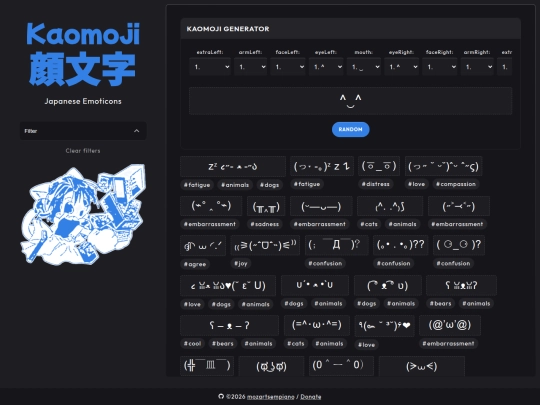
Task: Open the eyeLeft dropdown
Action: 326,67
